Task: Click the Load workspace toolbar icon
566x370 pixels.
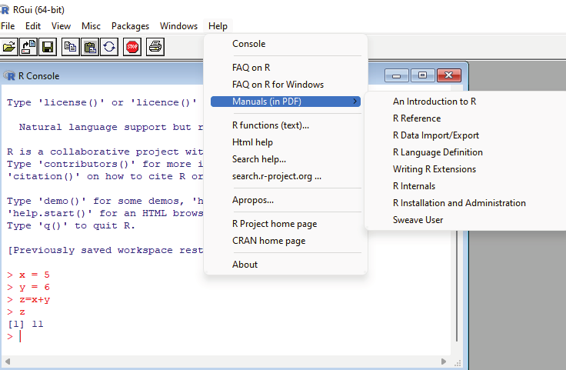Action: 29,47
